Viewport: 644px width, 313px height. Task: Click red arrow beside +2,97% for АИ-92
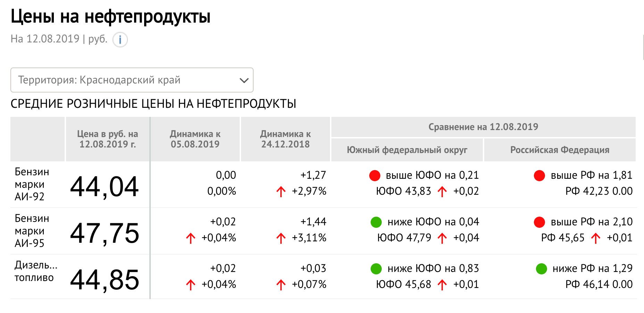281,192
